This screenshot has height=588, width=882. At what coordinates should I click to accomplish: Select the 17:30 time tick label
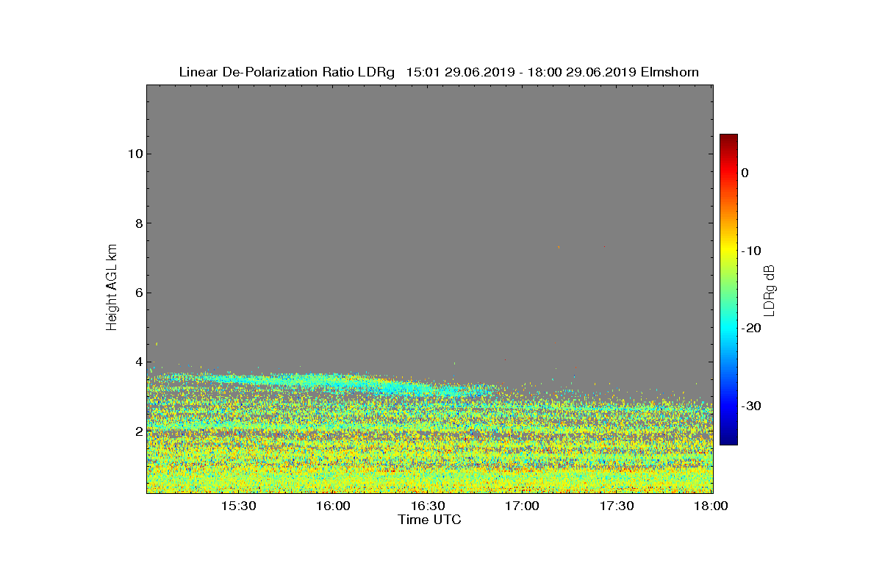click(x=617, y=506)
